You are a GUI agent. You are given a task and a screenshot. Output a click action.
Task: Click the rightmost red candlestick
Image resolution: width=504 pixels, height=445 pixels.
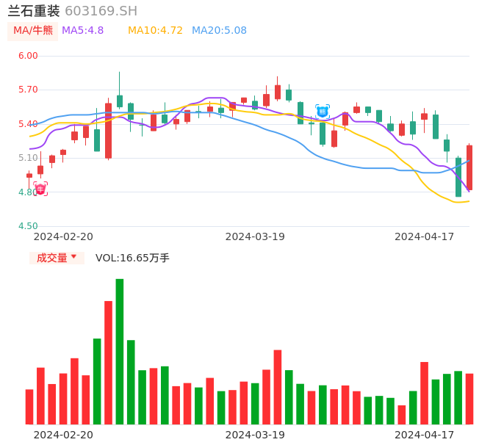469,167
